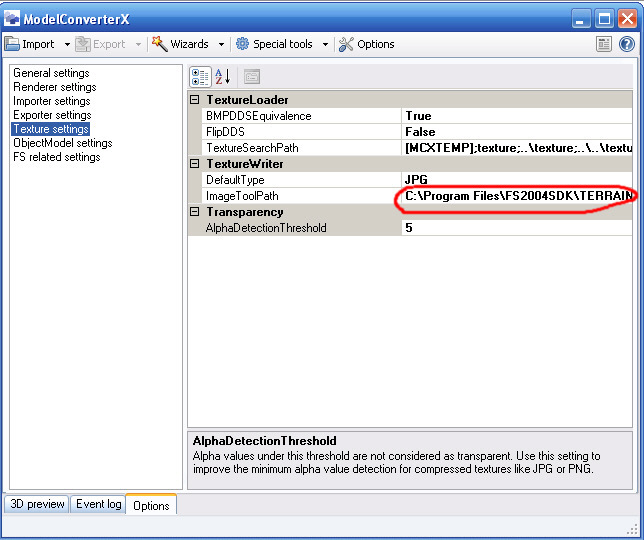This screenshot has width=644, height=540.
Task: Select General settings in the list
Action: pyautogui.click(x=51, y=73)
